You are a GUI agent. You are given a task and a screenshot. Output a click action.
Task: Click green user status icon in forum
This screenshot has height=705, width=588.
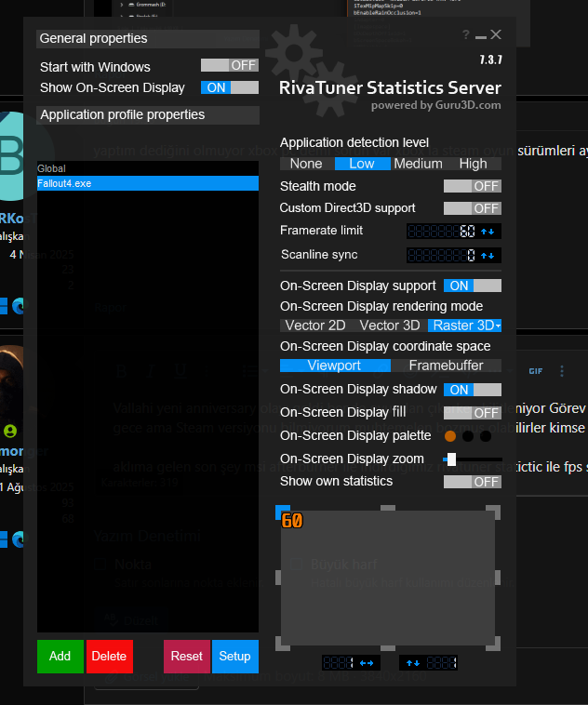[10, 432]
